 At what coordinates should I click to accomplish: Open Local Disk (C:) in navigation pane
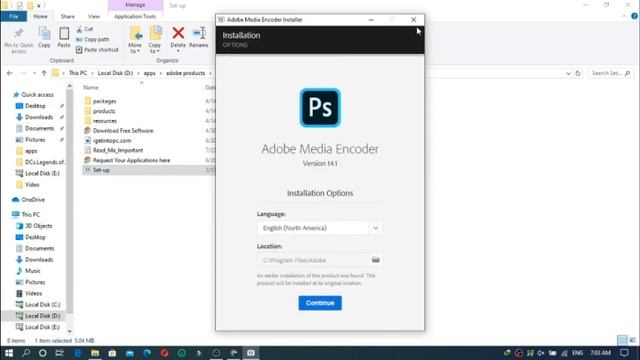pyautogui.click(x=42, y=304)
